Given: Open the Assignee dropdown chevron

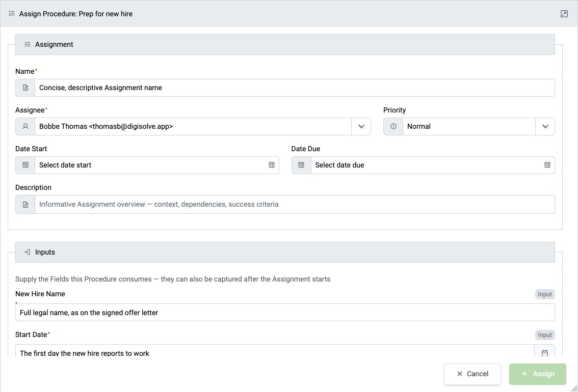Looking at the screenshot, I should 361,127.
